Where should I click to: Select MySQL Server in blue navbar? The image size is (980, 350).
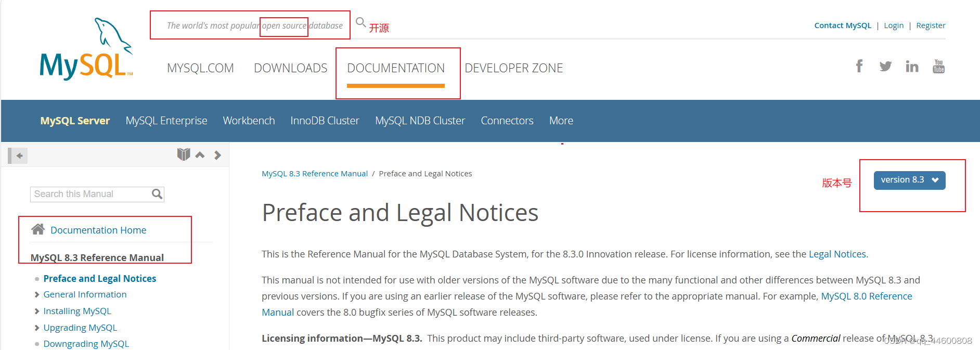click(x=75, y=121)
